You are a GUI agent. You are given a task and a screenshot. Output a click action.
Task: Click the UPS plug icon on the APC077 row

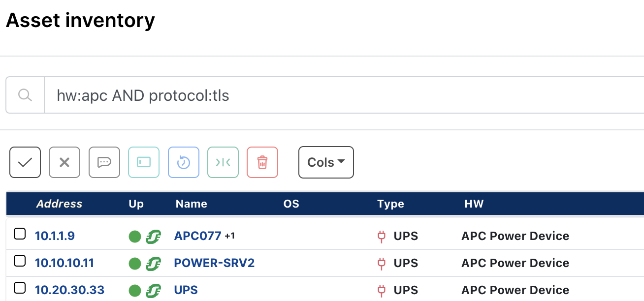click(382, 236)
